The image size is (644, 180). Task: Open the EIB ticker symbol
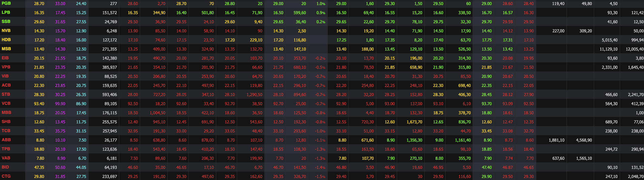[5, 58]
